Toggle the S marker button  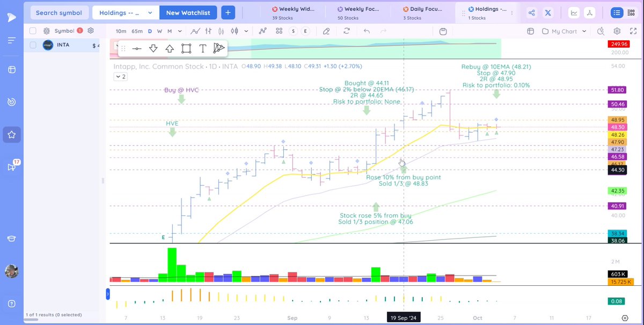click(294, 31)
